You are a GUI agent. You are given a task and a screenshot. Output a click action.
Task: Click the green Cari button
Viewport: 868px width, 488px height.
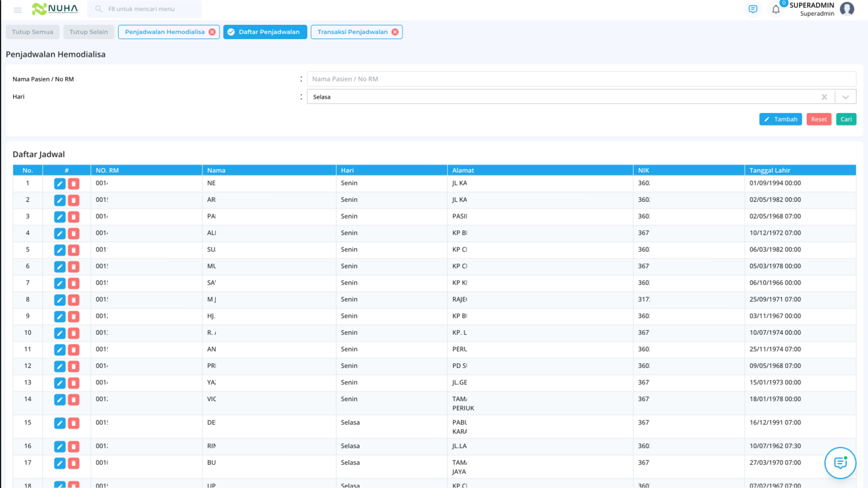pyautogui.click(x=846, y=119)
